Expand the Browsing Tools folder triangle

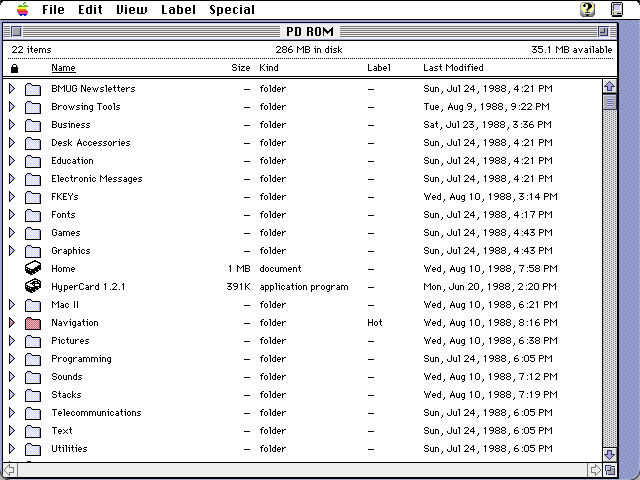12,107
